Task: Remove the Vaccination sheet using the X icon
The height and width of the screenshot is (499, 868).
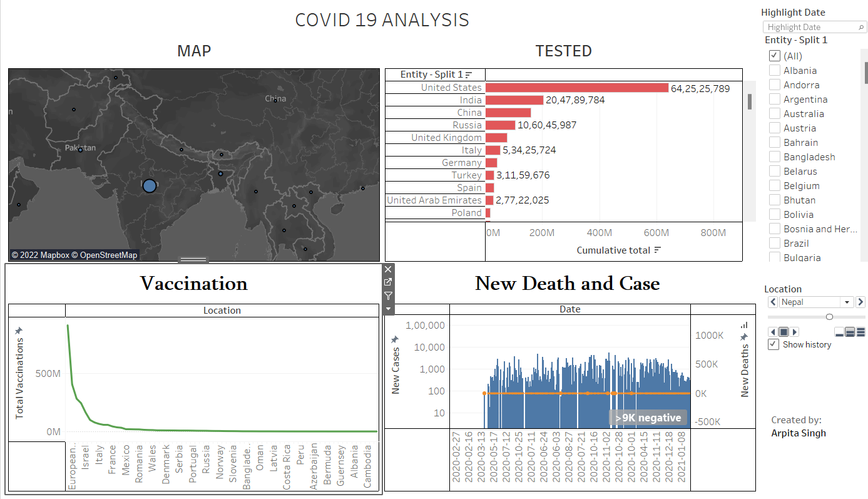Action: (388, 269)
